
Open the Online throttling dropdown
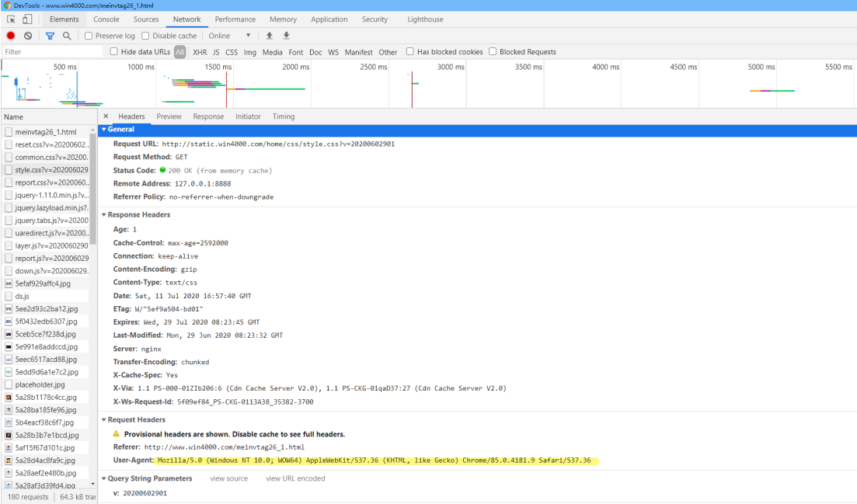[229, 36]
